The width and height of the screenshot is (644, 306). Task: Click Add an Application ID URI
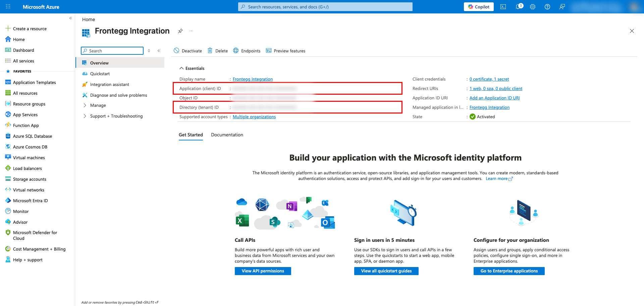coord(494,98)
